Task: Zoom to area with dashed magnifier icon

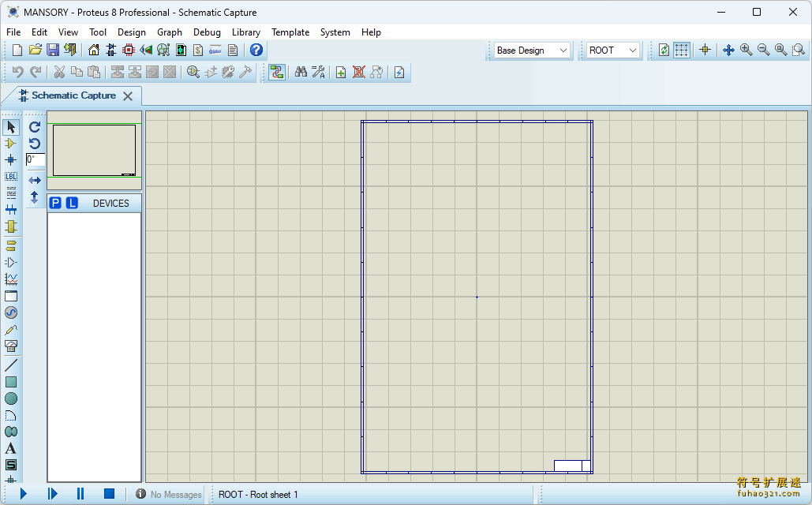Action: [x=799, y=50]
